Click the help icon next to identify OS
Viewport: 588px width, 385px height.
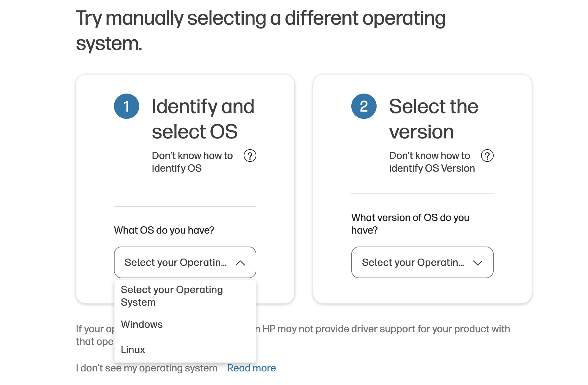click(250, 155)
